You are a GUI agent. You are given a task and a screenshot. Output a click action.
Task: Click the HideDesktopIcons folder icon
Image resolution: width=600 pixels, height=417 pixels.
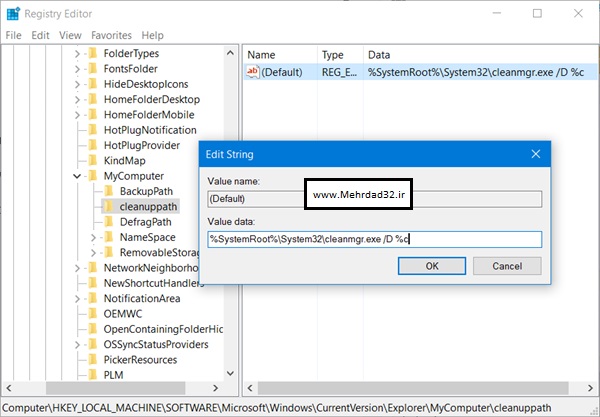(x=93, y=84)
